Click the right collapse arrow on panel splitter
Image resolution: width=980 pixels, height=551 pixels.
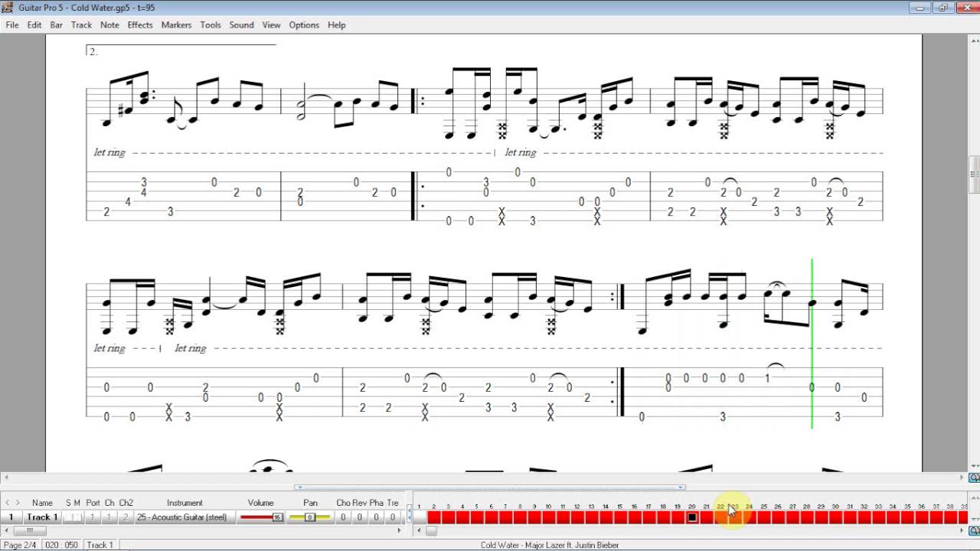pos(681,487)
